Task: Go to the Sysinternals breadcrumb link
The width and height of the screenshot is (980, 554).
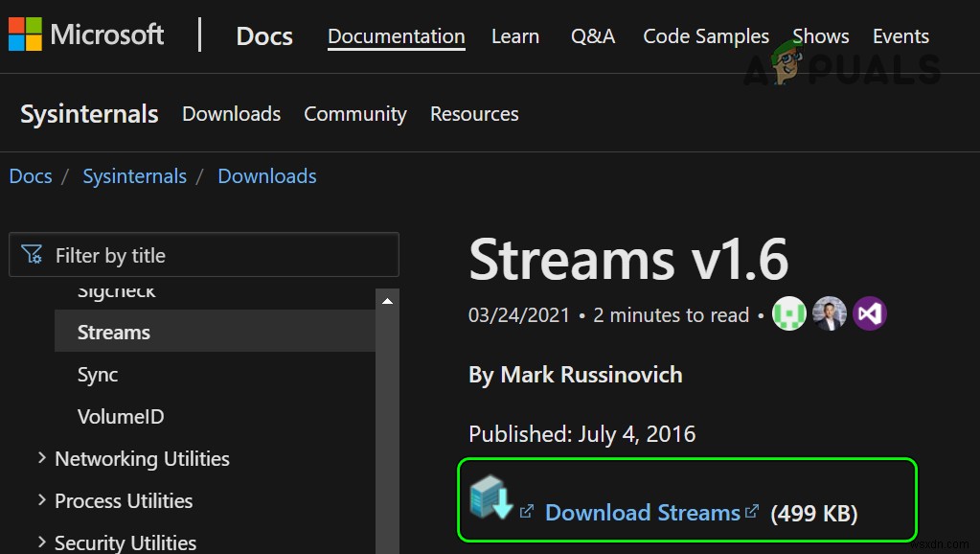Action: coord(134,176)
